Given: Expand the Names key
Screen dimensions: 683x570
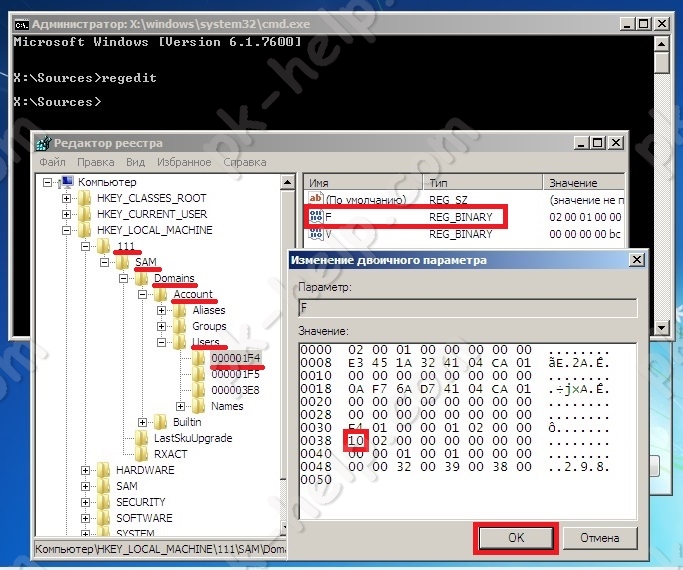Looking at the screenshot, I should [180, 406].
